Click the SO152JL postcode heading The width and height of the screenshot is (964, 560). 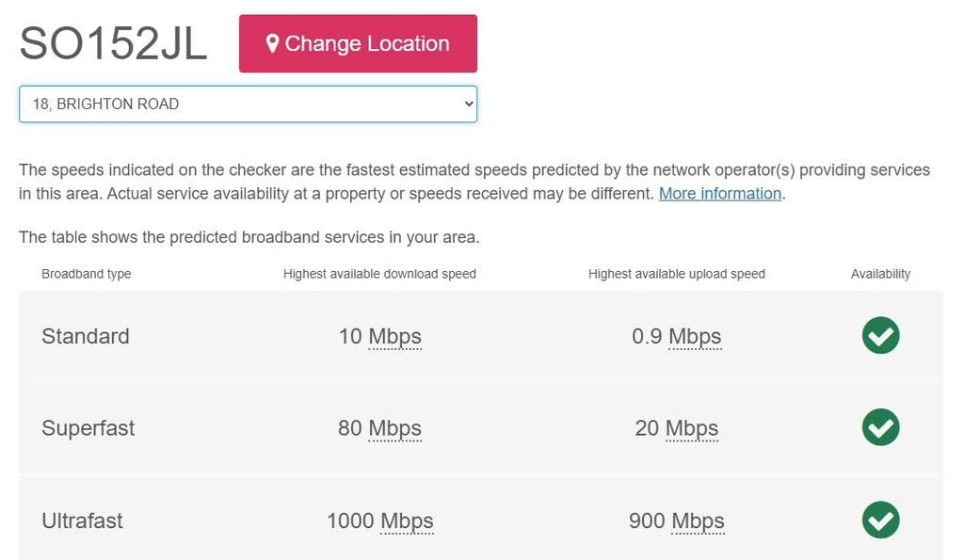point(113,43)
